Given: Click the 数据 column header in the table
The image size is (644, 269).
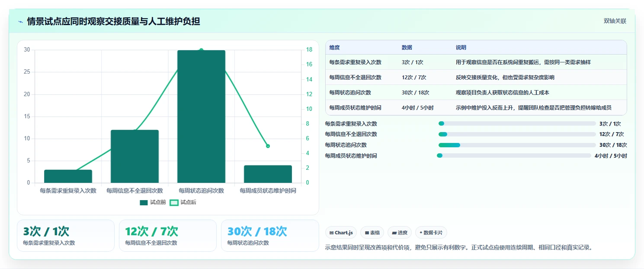Looking at the screenshot, I should [407, 48].
